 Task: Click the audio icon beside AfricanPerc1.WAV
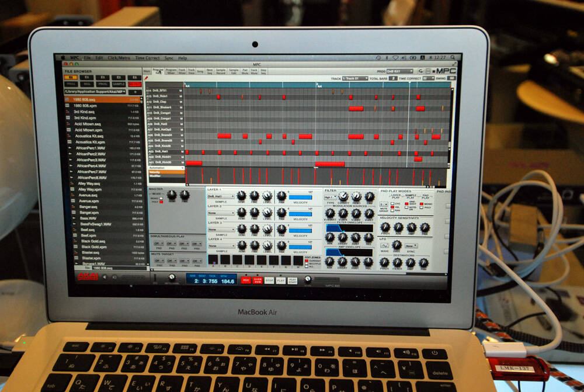69,148
